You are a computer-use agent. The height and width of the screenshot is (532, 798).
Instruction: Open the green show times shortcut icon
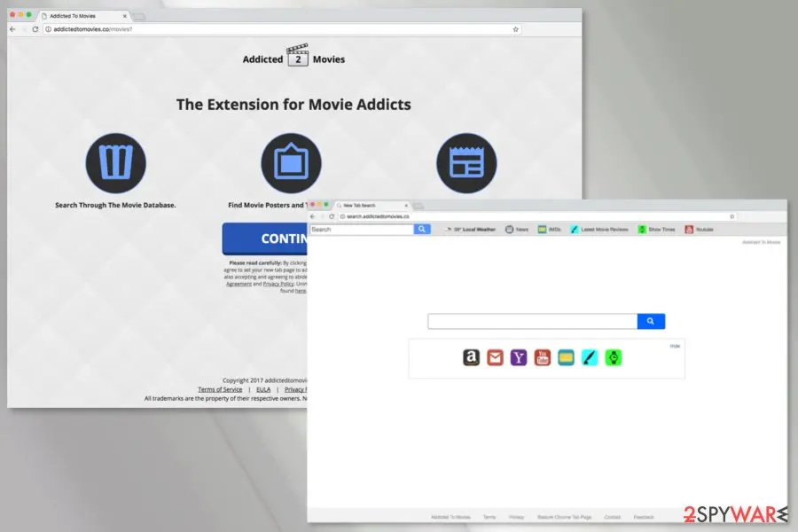coord(614,357)
